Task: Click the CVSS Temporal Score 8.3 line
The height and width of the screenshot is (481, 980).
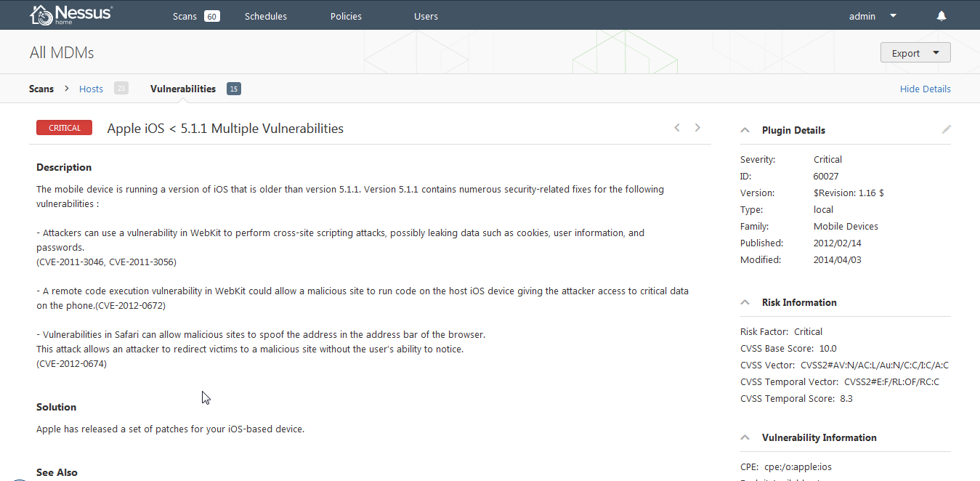Action: coord(796,398)
